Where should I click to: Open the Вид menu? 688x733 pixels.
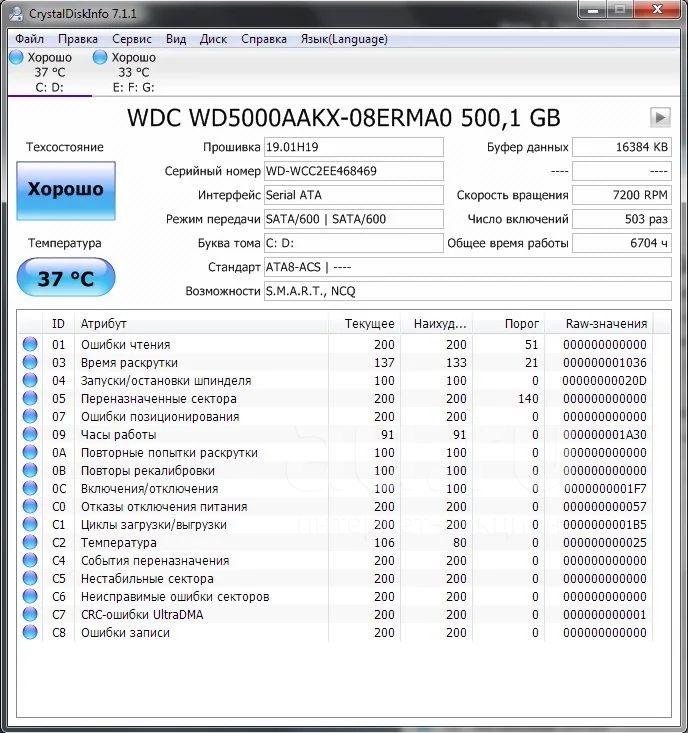[x=176, y=39]
